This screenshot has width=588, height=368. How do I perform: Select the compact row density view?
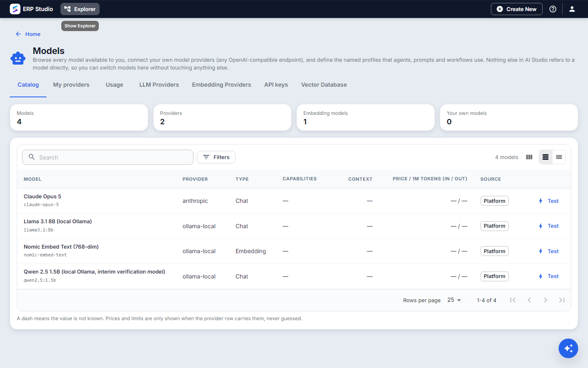(x=559, y=157)
